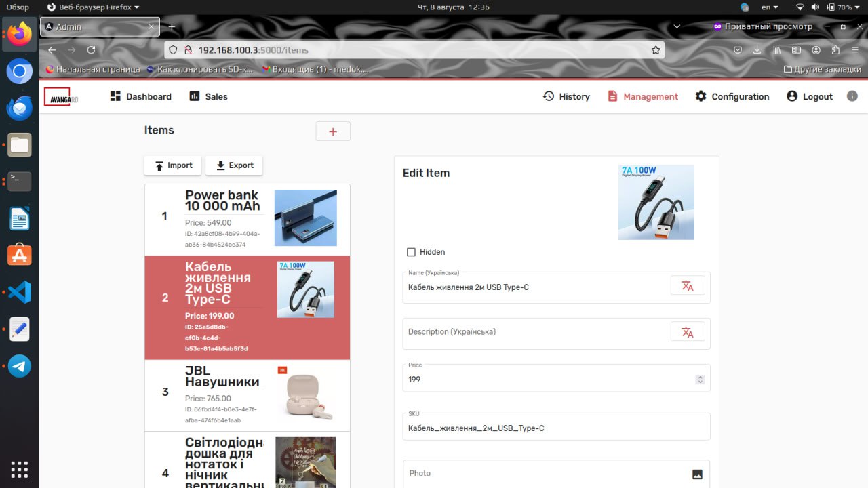Image resolution: width=868 pixels, height=488 pixels.
Task: Click the image icon in Photo field
Action: (696, 474)
